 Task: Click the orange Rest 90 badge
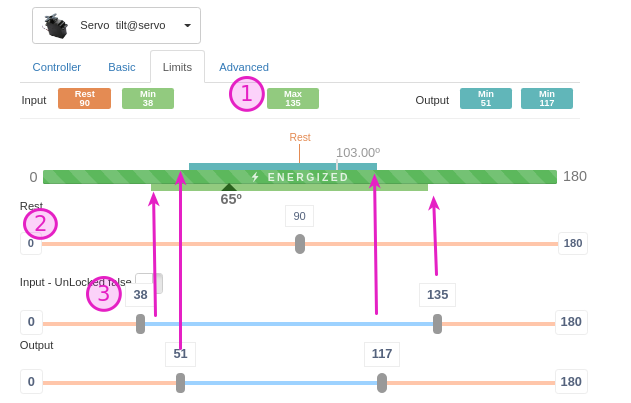84,99
